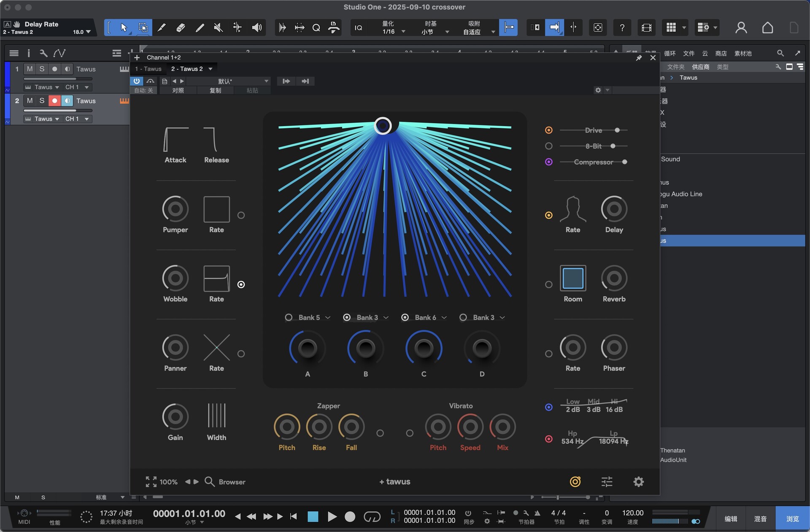810x532 pixels.
Task: Click the Width bars icon
Action: (216, 416)
